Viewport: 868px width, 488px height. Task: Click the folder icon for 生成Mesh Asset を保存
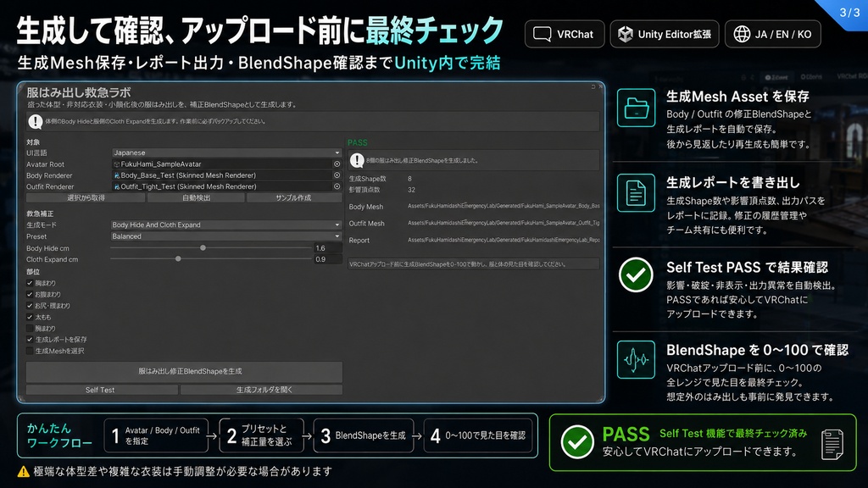click(636, 108)
